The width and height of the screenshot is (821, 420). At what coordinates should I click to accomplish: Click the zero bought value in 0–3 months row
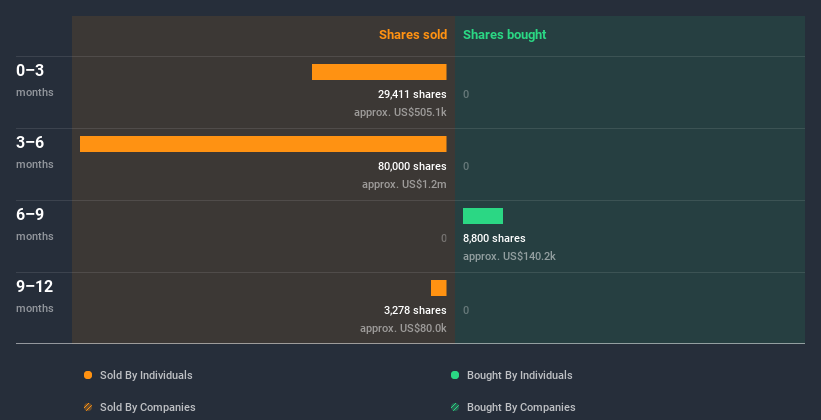pos(466,94)
